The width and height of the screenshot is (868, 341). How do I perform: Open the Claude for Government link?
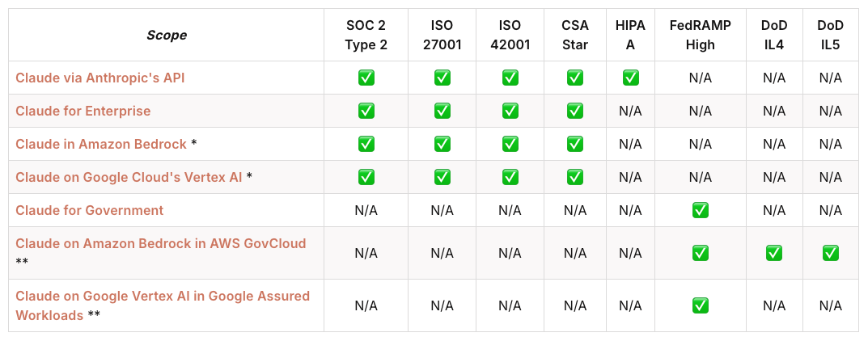click(89, 210)
